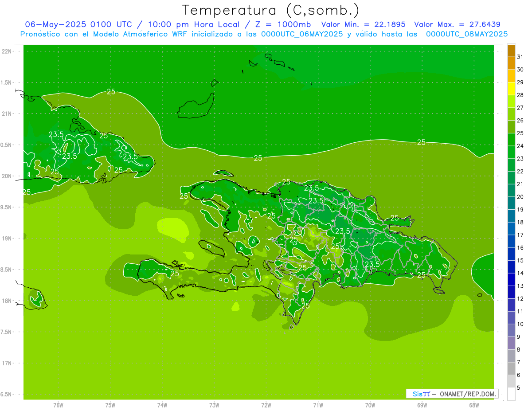Click the "73W" longitude axis label
532x411 pixels.
click(x=214, y=405)
